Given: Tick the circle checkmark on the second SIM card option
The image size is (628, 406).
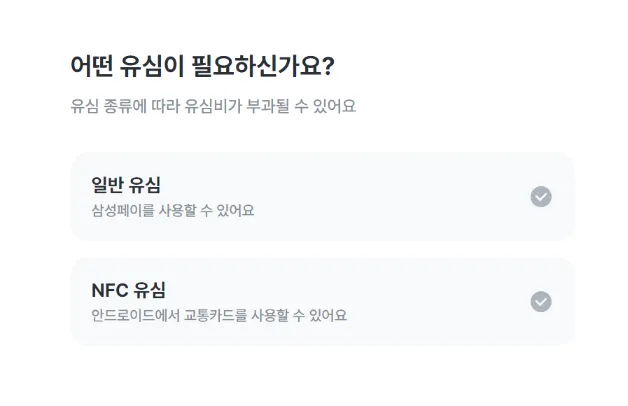Looking at the screenshot, I should [x=541, y=301].
